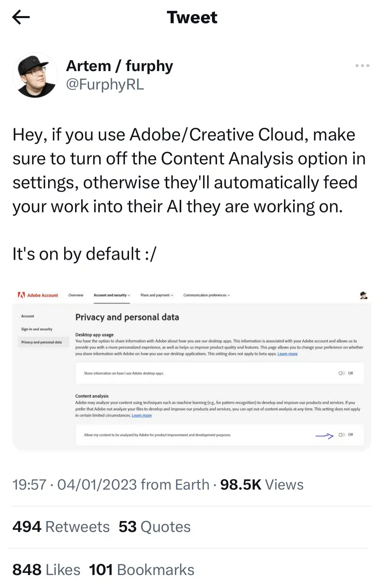This screenshot has width=384, height=588.
Task: Select Sign-in and security sidebar item
Action: pos(37,329)
